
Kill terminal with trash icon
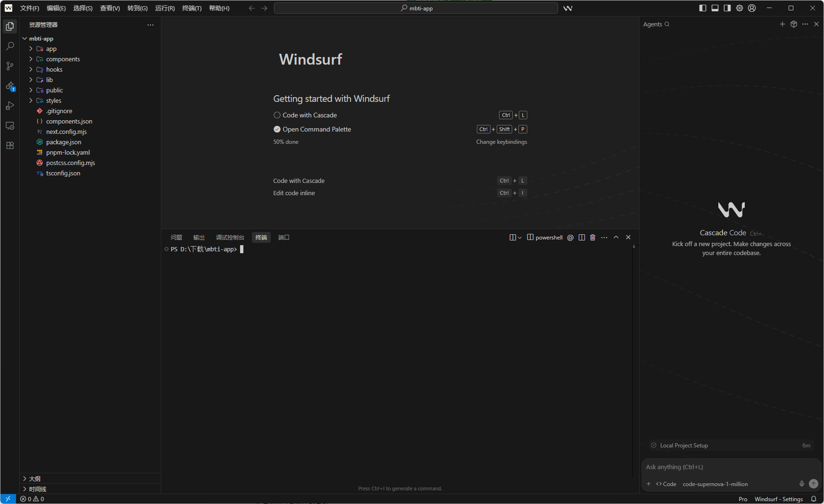pyautogui.click(x=593, y=238)
